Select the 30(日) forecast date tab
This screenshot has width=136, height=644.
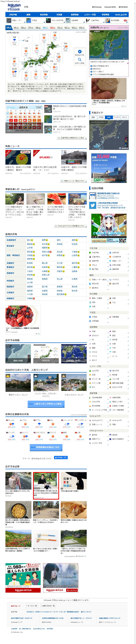[x=53, y=28]
